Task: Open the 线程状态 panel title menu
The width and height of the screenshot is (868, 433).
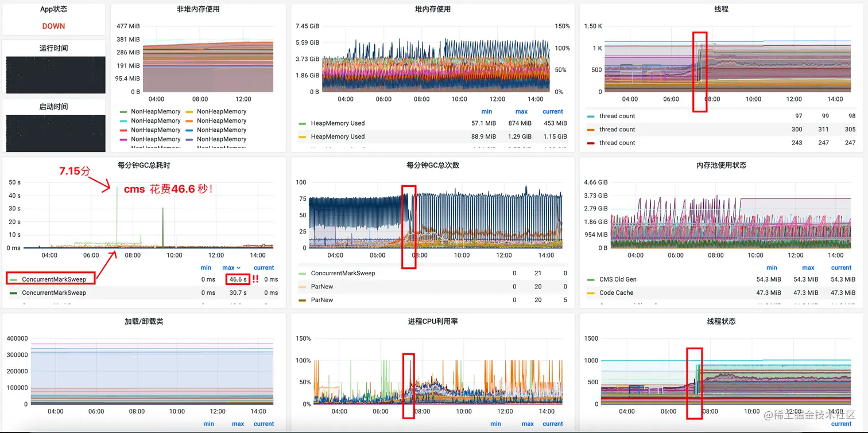Action: coord(721,321)
